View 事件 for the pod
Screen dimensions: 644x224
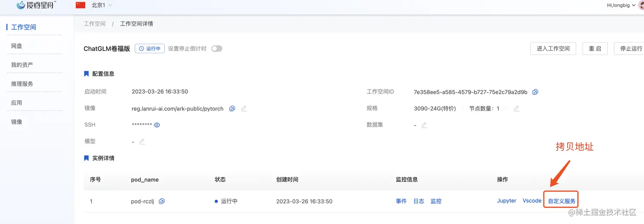tap(401, 201)
